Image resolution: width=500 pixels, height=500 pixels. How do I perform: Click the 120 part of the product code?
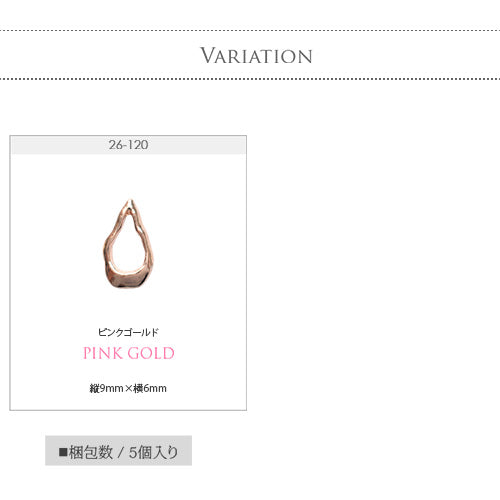(138, 145)
